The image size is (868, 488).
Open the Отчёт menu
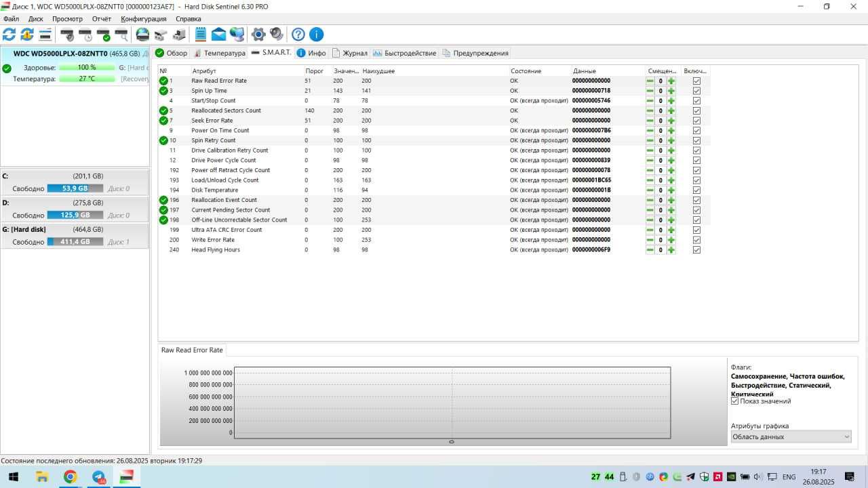point(102,19)
